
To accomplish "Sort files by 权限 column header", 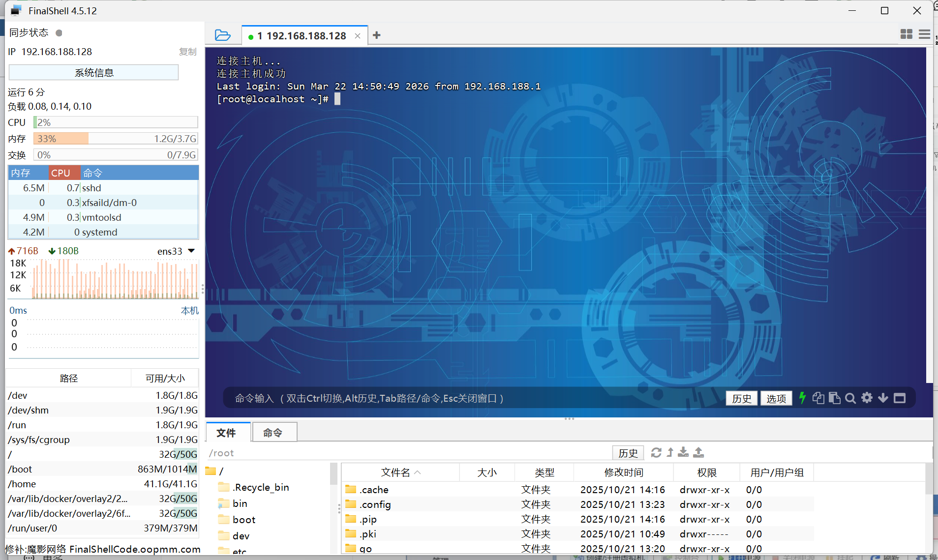I will point(706,472).
